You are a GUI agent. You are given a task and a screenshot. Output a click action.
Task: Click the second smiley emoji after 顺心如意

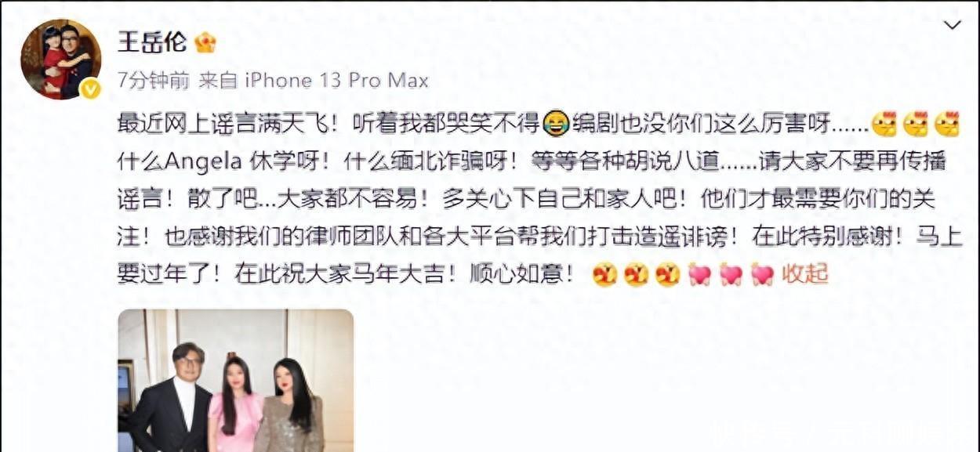(x=636, y=274)
